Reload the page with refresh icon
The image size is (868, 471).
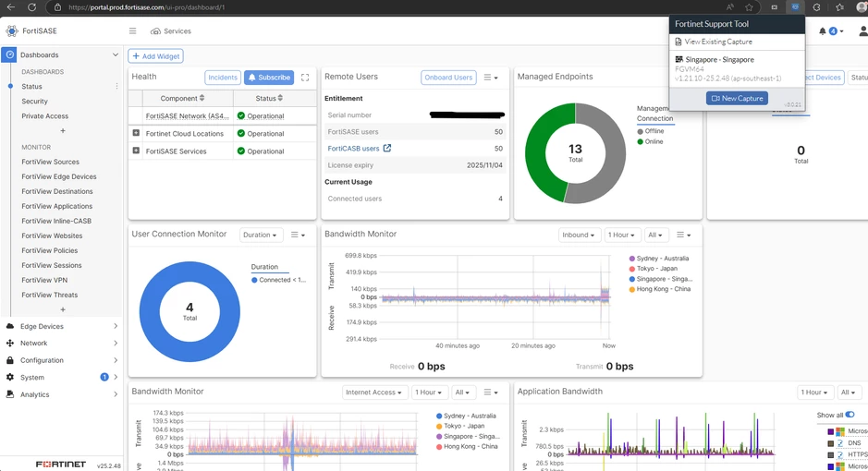[31, 7]
